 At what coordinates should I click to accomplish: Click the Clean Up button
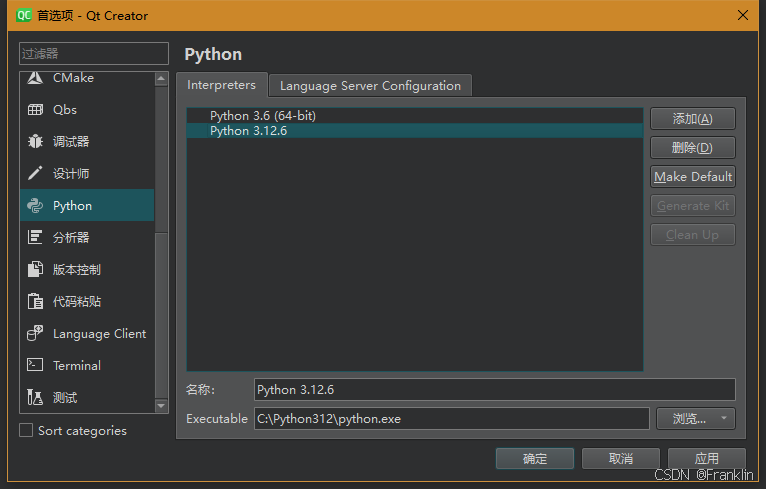tap(693, 235)
